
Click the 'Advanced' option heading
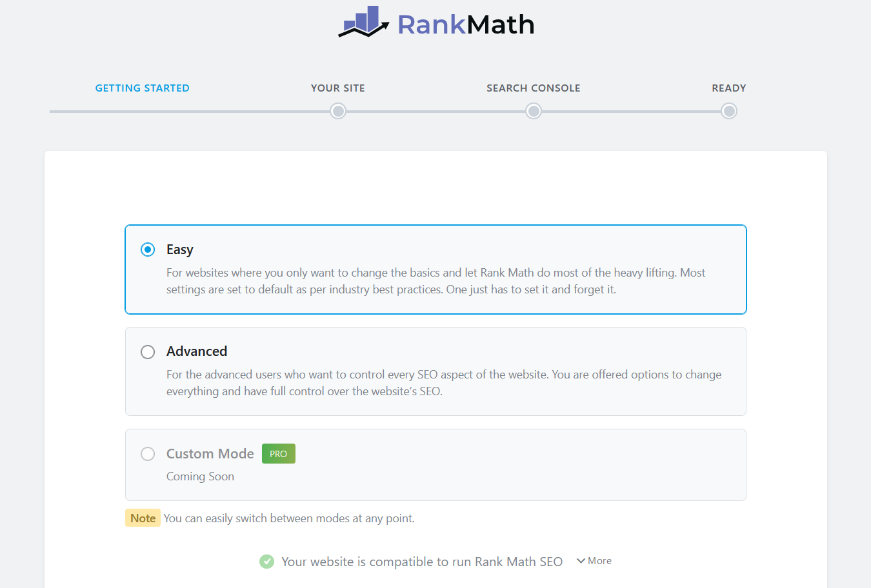[197, 351]
